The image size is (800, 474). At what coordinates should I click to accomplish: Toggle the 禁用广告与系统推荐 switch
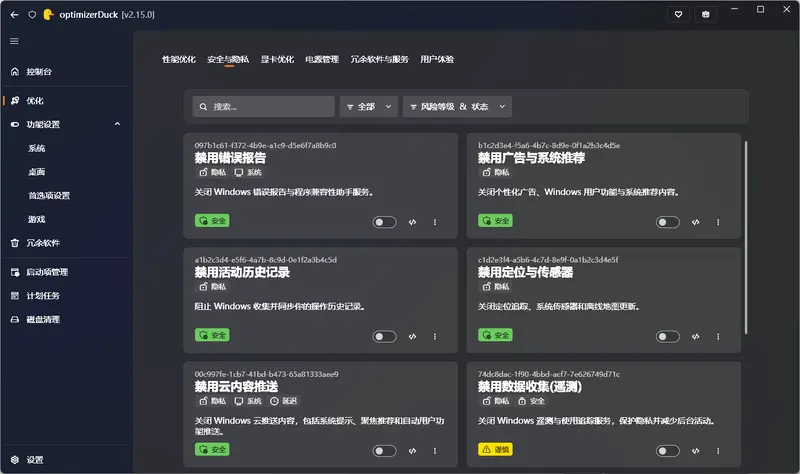pyautogui.click(x=667, y=222)
